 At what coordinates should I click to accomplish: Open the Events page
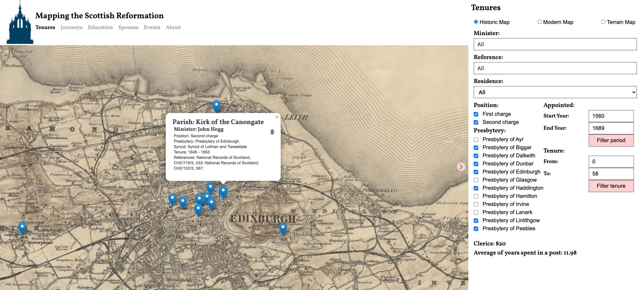pos(152,27)
